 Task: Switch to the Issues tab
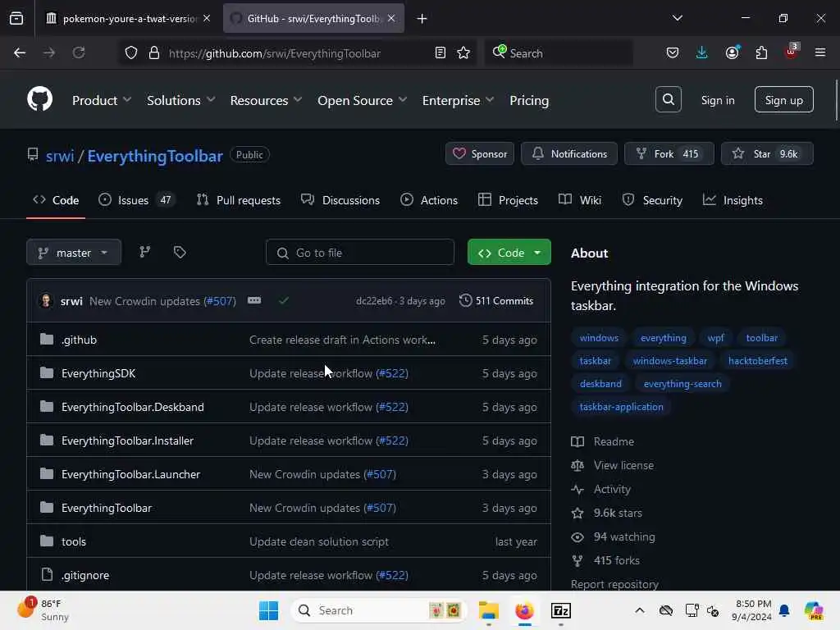[137, 200]
